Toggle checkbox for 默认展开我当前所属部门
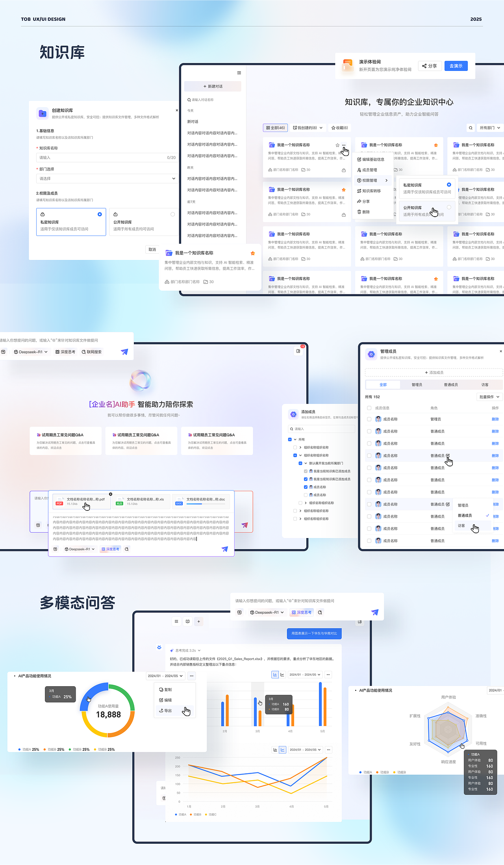This screenshot has height=865, width=504. tap(300, 463)
